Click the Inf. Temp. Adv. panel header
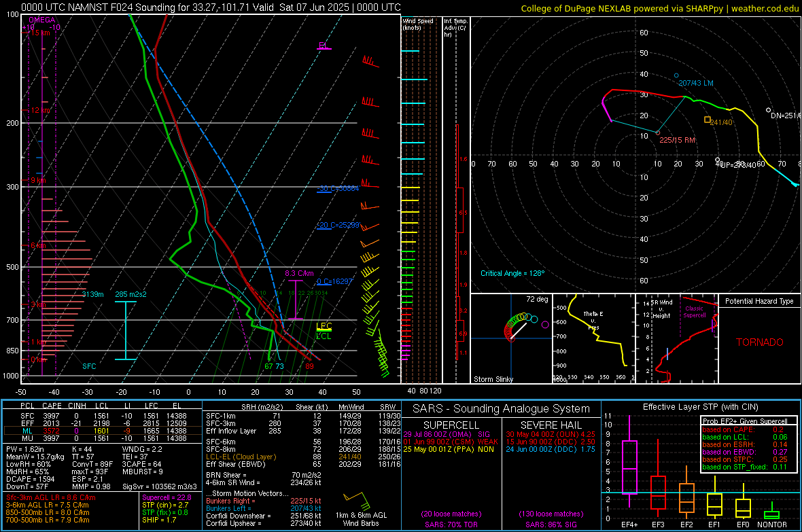 point(455,28)
